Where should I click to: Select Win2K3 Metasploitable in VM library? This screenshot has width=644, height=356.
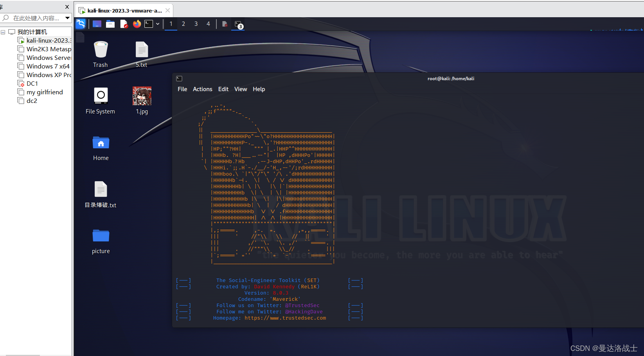45,49
